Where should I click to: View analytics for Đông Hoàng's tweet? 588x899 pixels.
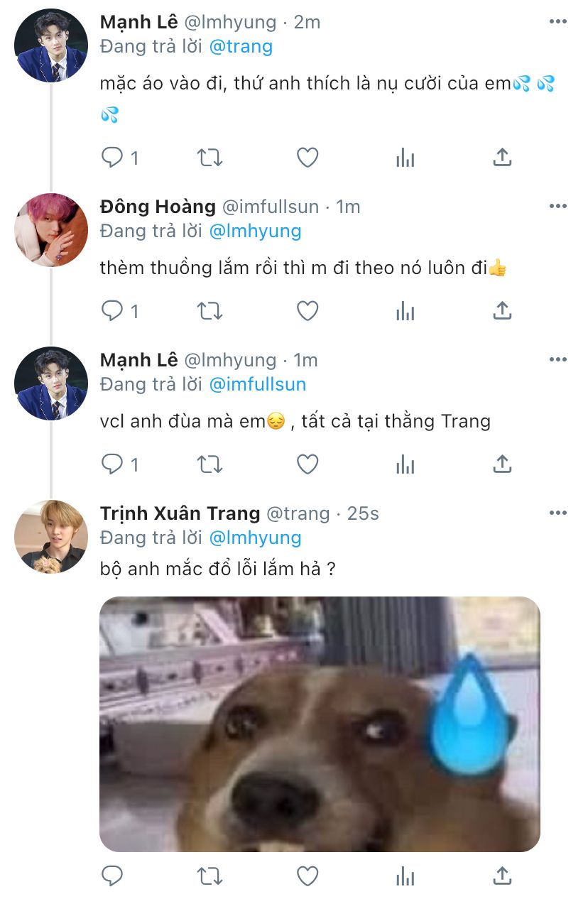point(405,311)
